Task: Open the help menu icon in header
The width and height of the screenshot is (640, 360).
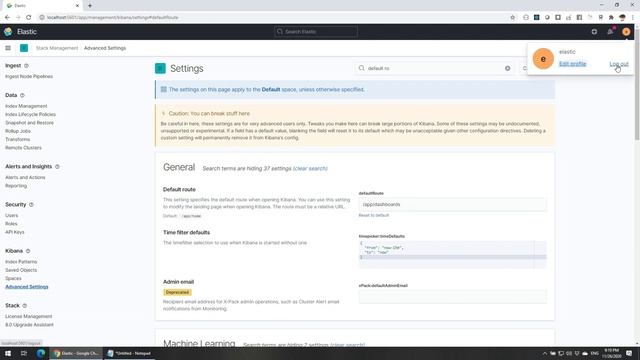Action: pos(594,31)
